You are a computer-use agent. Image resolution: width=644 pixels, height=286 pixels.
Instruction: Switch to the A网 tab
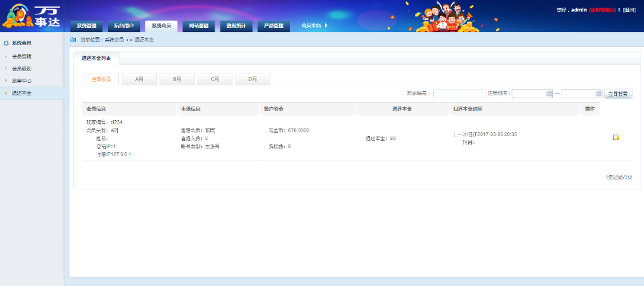coord(140,79)
